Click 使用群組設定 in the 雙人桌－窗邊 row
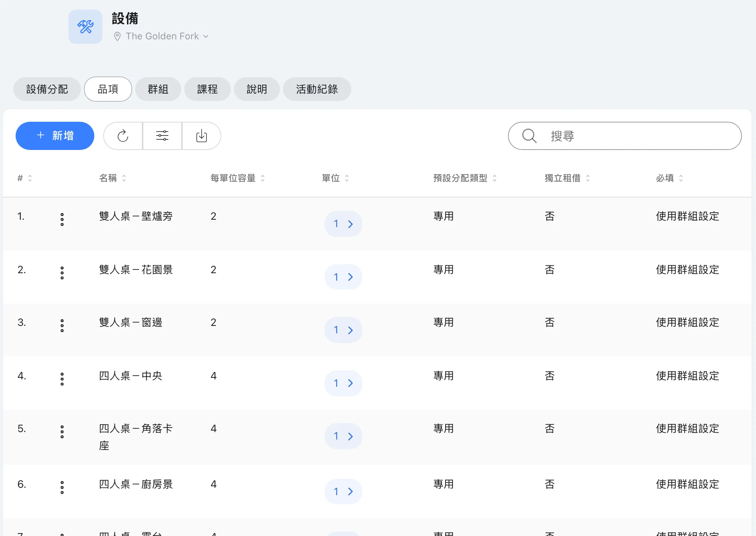This screenshot has width=756, height=536. point(688,323)
